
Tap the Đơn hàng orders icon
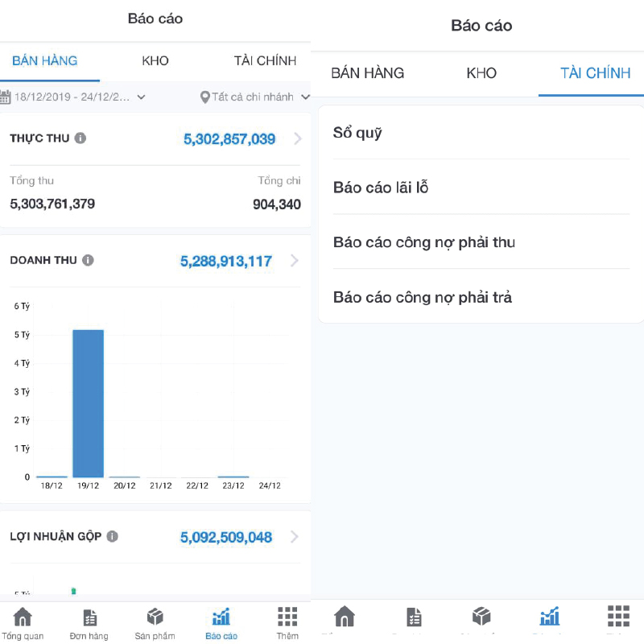[89, 618]
